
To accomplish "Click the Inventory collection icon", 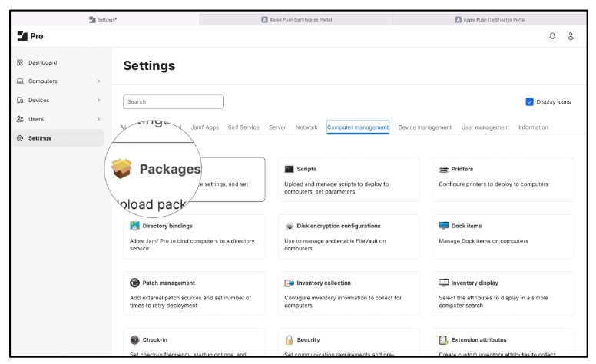I will point(290,283).
